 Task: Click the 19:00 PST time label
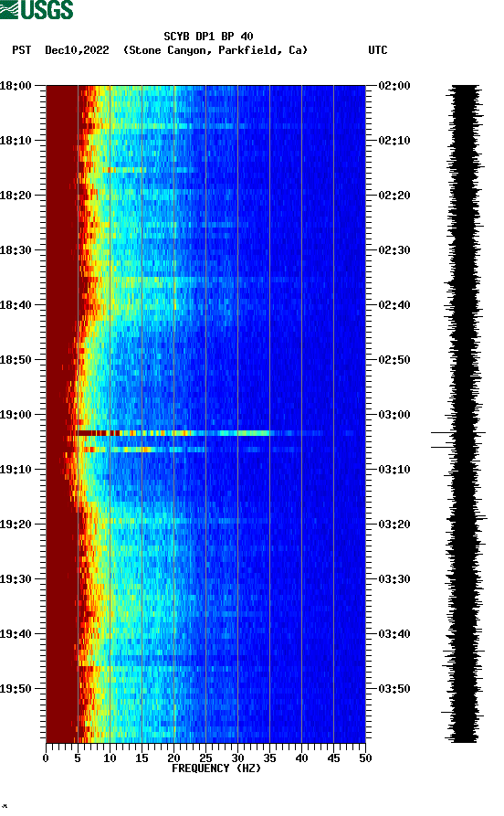tap(16, 415)
